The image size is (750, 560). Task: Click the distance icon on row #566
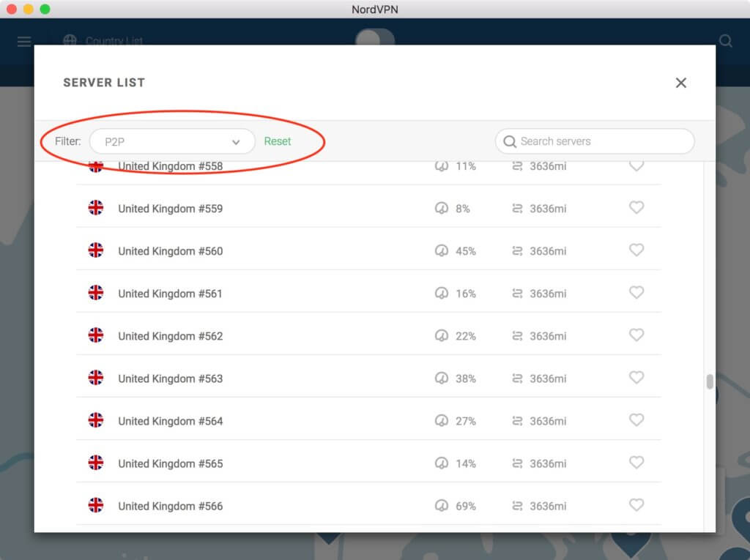(x=517, y=507)
